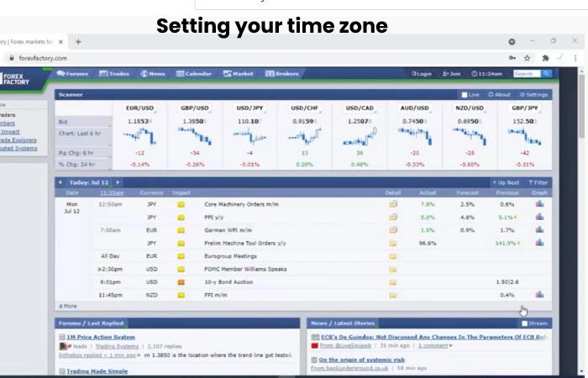Open the Market menu

(238, 74)
